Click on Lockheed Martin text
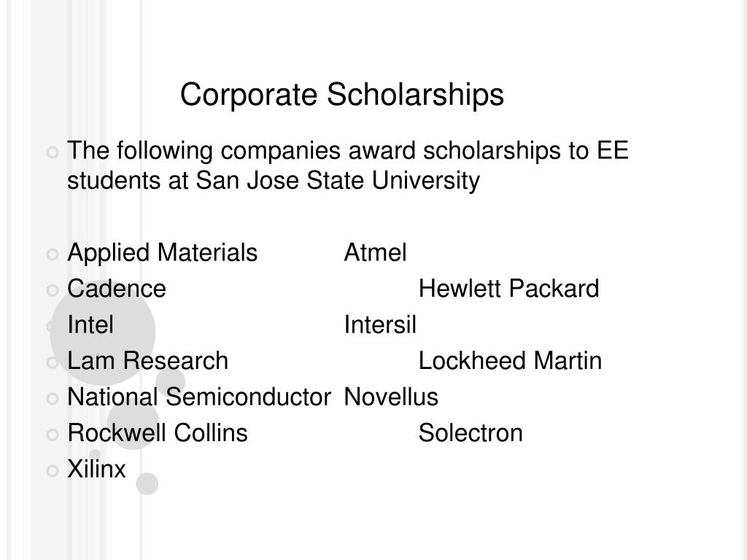This screenshot has width=747, height=560. (510, 361)
